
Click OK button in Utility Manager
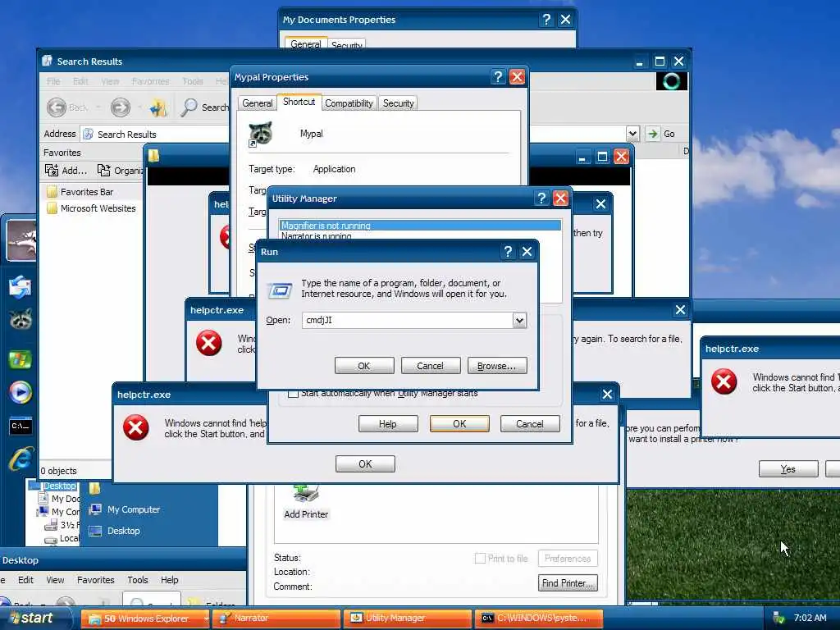459,424
